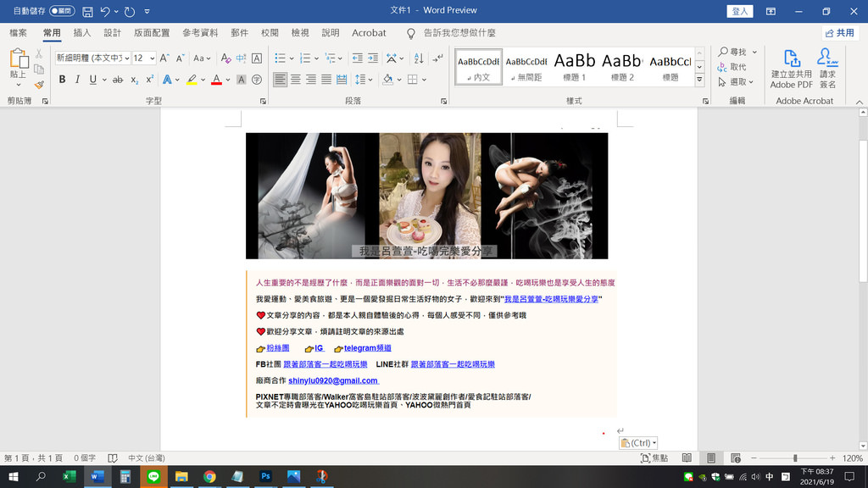Cut selection with scissors icon
This screenshot has width=868, height=488.
39,53
